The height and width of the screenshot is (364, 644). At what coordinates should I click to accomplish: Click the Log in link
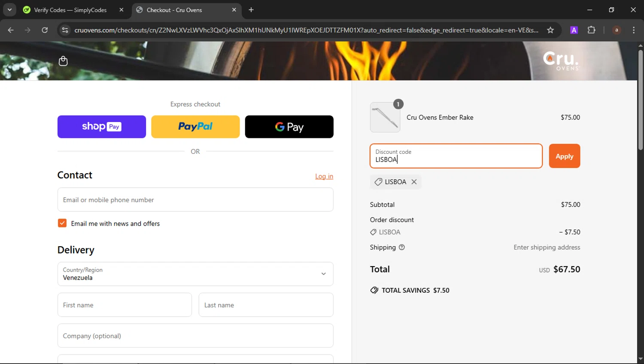[x=324, y=176]
